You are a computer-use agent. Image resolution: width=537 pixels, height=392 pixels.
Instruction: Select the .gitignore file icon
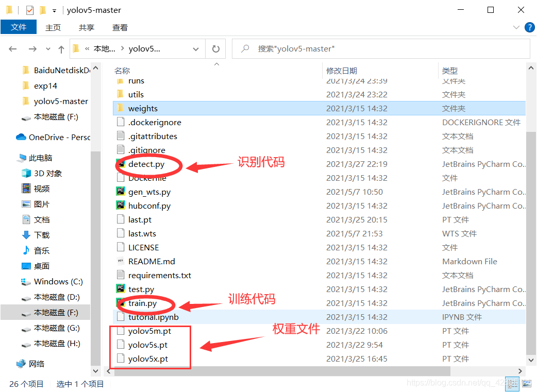pos(121,150)
